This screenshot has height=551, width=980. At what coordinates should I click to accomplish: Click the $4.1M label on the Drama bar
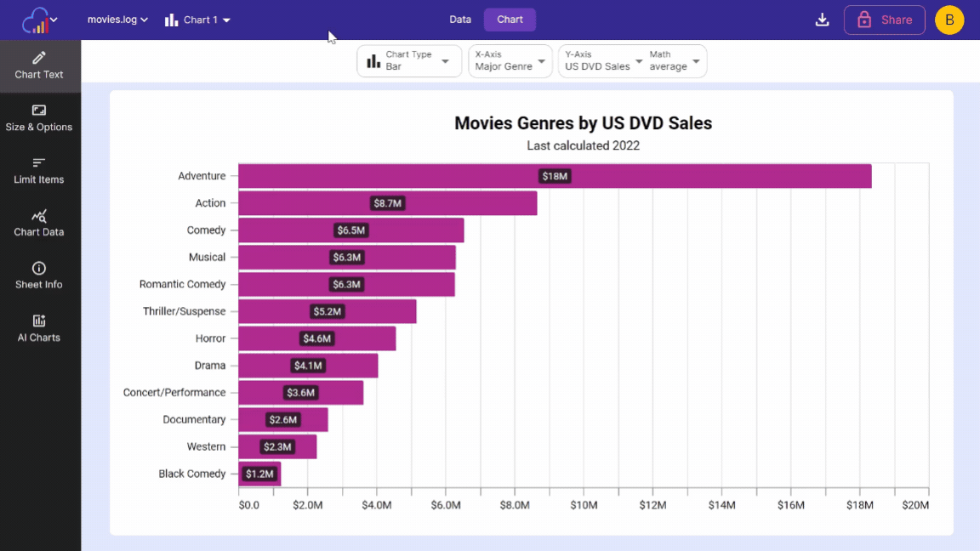click(x=308, y=366)
